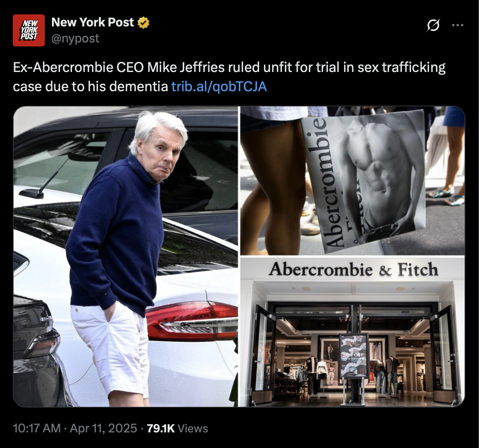The image size is (479, 448).
Task: Open the photo of man beside cars
Action: tap(126, 256)
